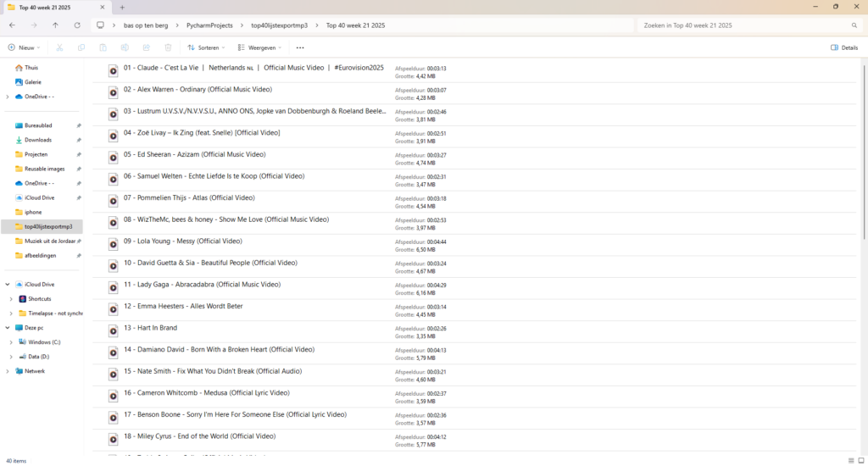Click the Delete trash bin icon
Viewport: 868px width, 466px height.
(x=169, y=47)
